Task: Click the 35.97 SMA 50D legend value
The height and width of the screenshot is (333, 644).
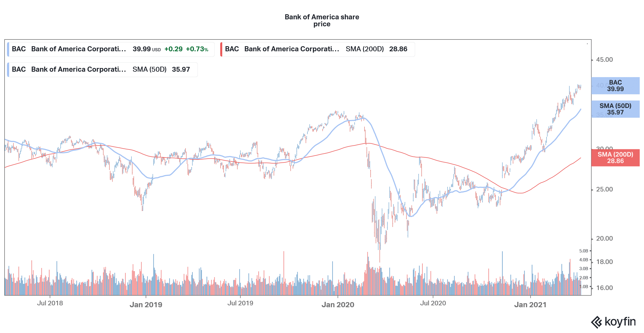Action: (x=181, y=70)
